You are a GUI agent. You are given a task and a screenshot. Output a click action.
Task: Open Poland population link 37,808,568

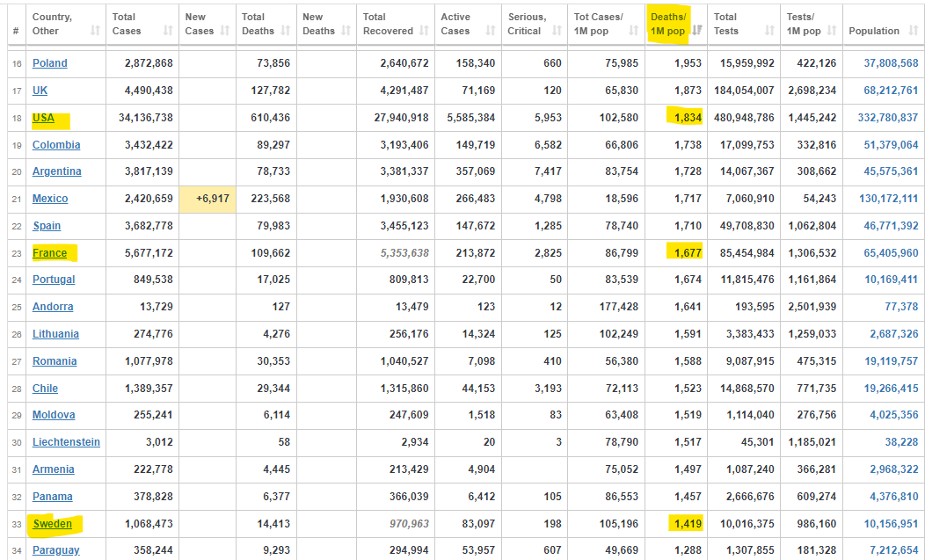891,63
